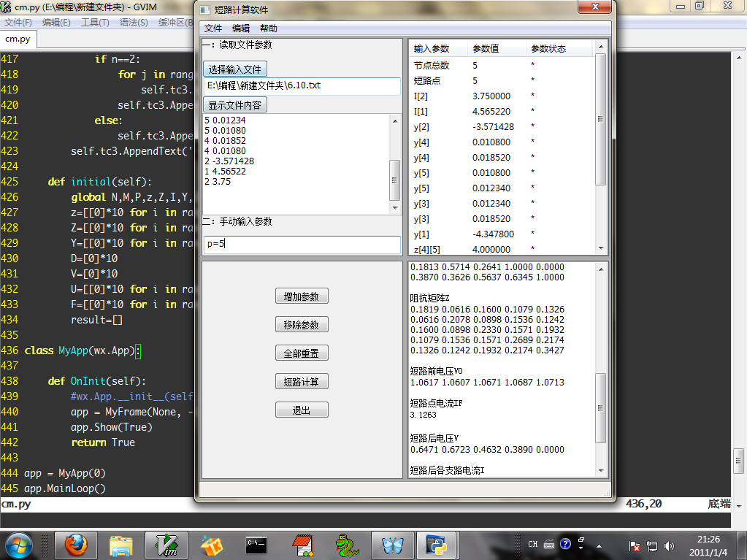Click the manual parameter field p=5
This screenshot has height=560, width=747.
pyautogui.click(x=302, y=245)
